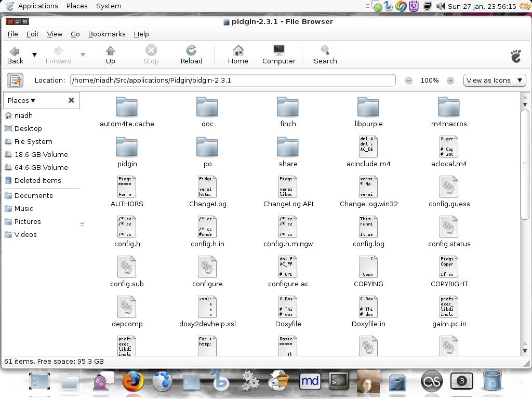
Task: Open the View as Icons dropdown
Action: click(495, 81)
